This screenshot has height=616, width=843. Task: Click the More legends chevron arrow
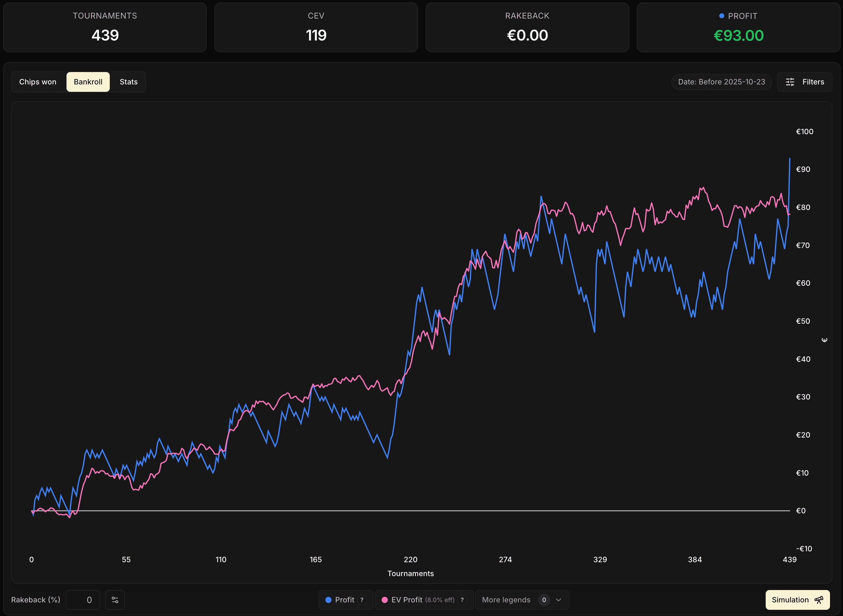558,600
